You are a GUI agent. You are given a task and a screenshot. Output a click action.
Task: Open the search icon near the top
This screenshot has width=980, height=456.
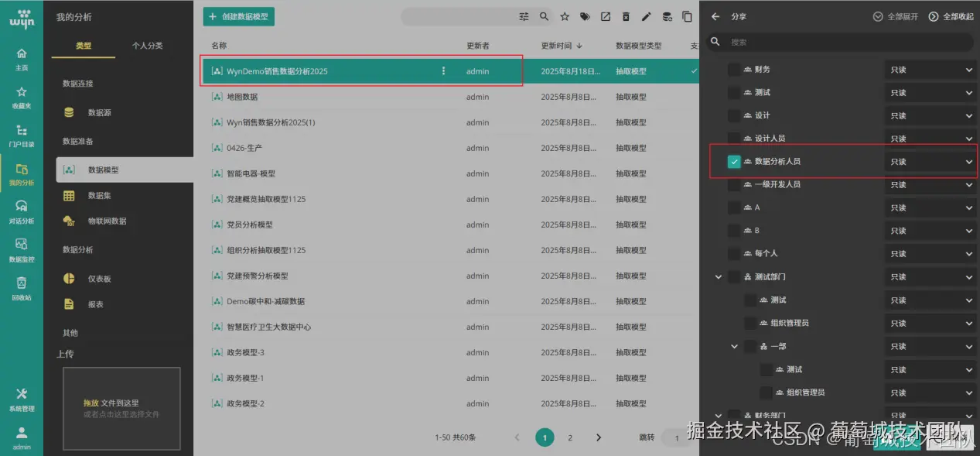tap(542, 16)
